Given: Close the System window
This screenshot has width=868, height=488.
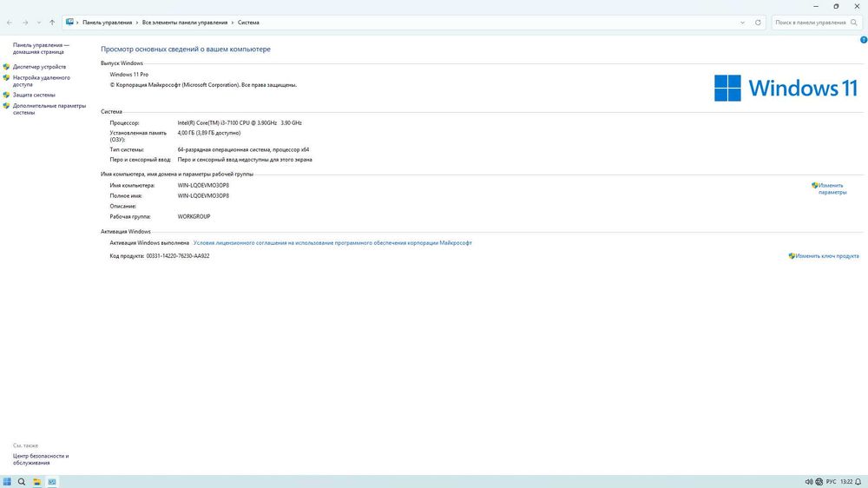Looking at the screenshot, I should pyautogui.click(x=857, y=6).
